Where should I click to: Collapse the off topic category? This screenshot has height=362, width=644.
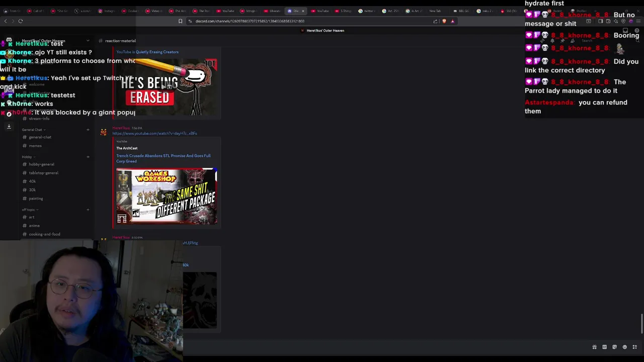tap(30, 210)
